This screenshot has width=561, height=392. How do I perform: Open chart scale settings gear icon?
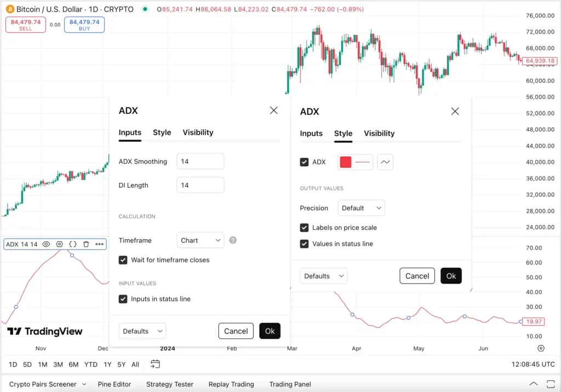(x=541, y=348)
